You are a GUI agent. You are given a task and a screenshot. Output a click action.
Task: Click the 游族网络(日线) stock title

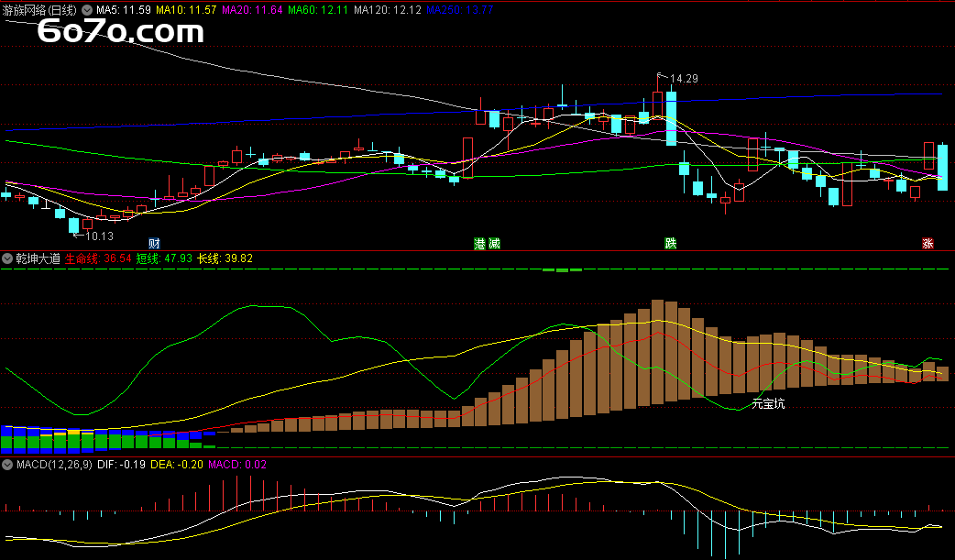pos(39,10)
